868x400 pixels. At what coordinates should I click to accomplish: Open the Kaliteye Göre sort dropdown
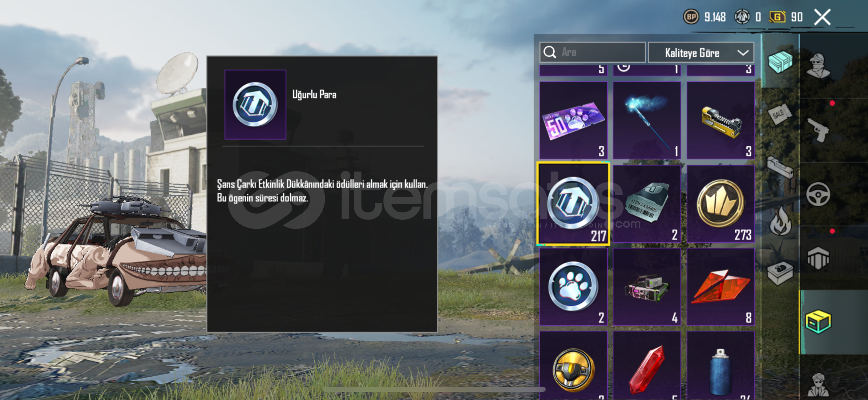[x=701, y=53]
